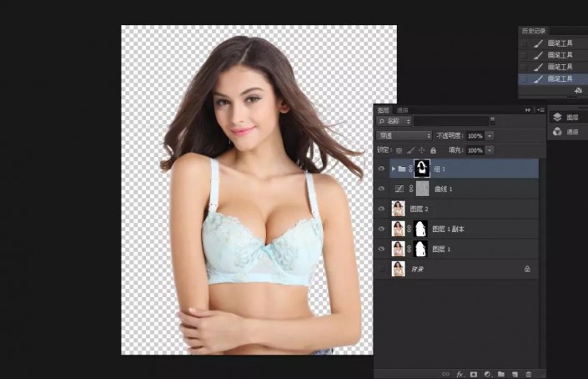Select the layer named 图层 2
588x379 pixels.
point(420,209)
